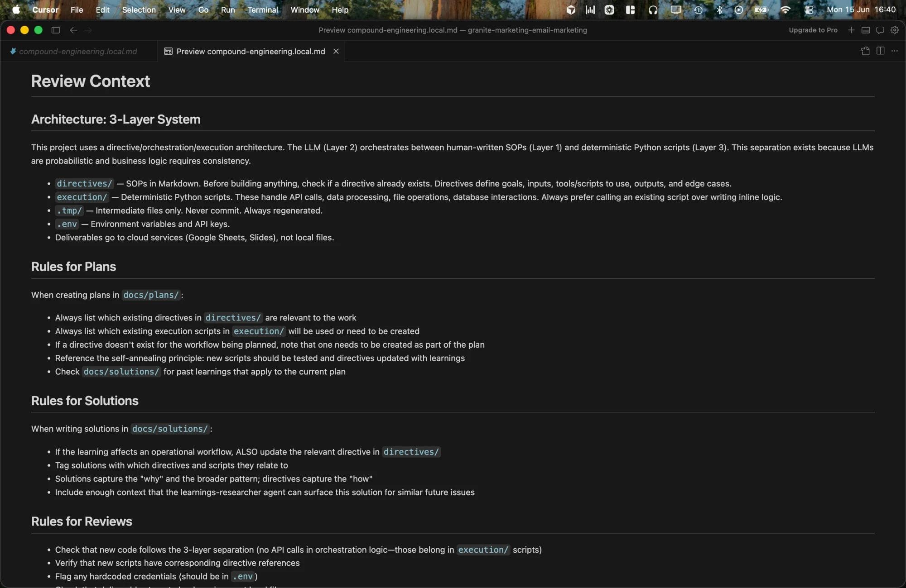906x588 pixels.
Task: Open Cursor settings gear
Action: point(895,30)
